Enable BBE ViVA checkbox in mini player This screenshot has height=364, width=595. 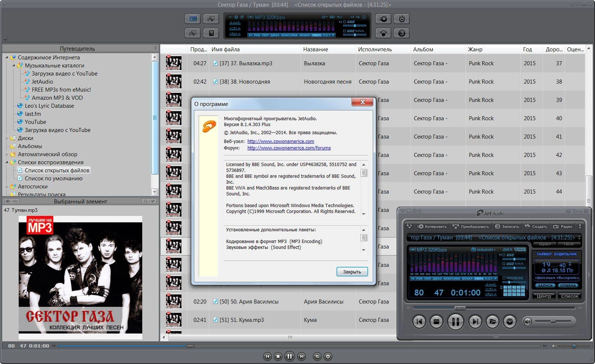(504, 264)
